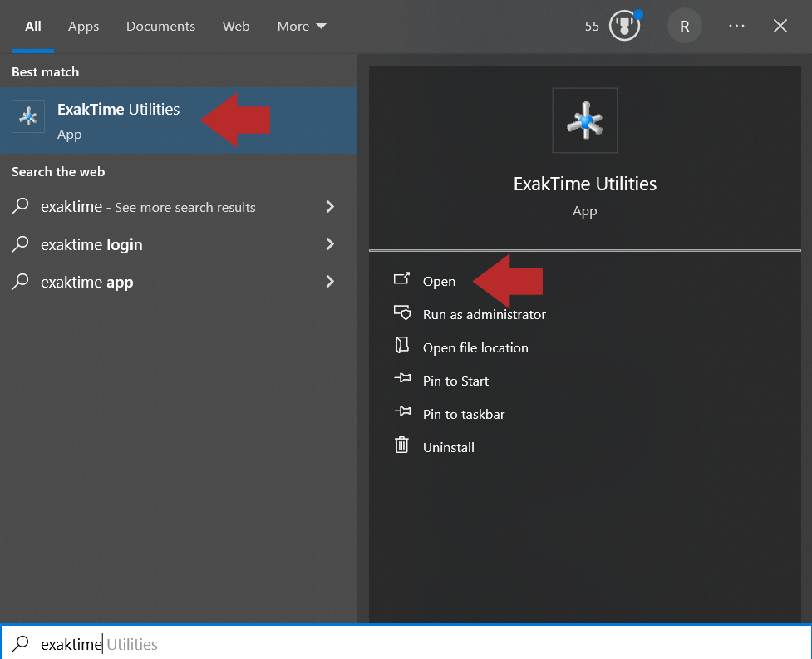
Task: Select Pin to Start
Action: point(455,381)
